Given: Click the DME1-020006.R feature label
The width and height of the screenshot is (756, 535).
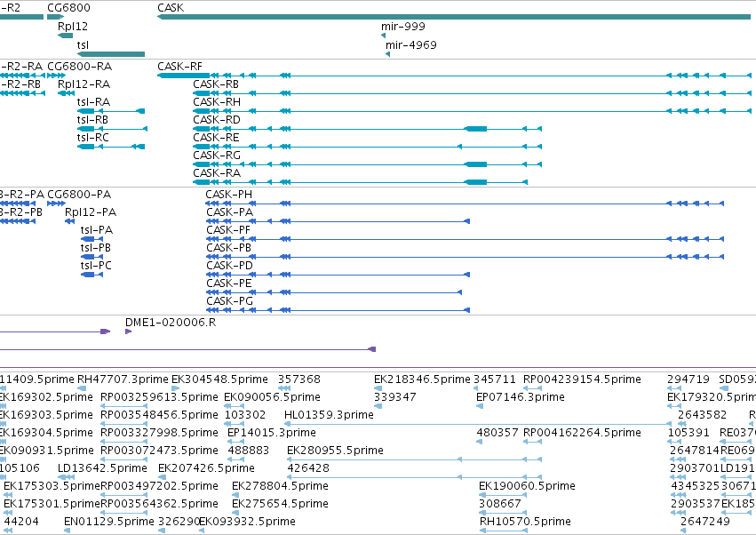Looking at the screenshot, I should click(x=171, y=323).
